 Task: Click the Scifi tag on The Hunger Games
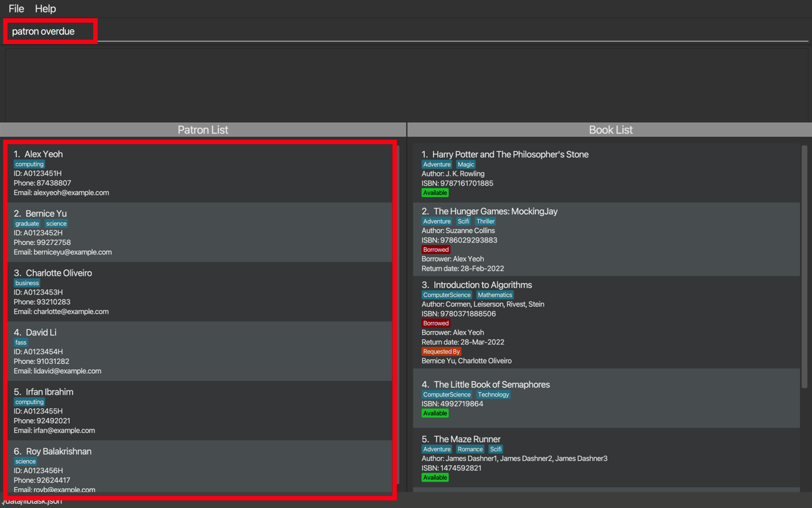pyautogui.click(x=463, y=222)
